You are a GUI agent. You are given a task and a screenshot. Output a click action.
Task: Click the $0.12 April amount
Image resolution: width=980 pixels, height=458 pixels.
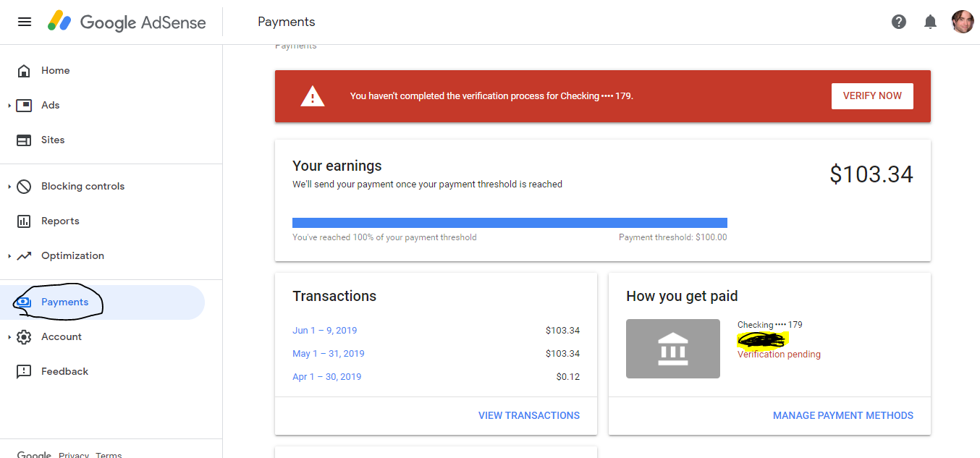click(568, 376)
